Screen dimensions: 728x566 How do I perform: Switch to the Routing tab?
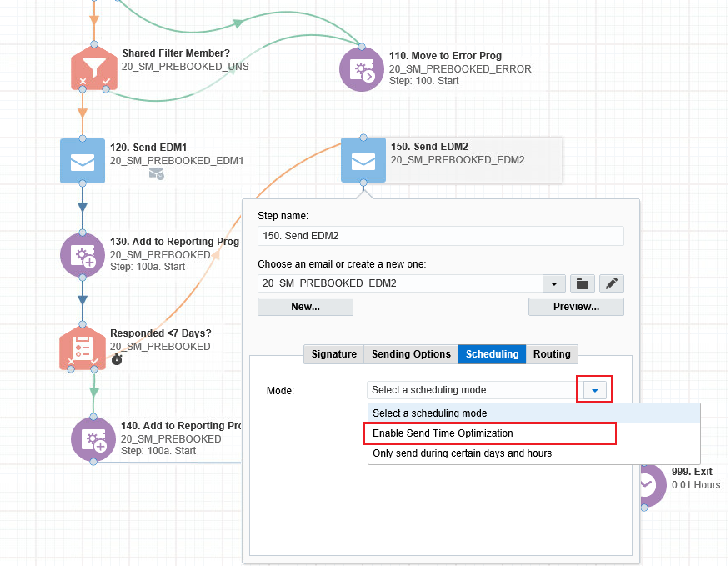click(x=552, y=354)
